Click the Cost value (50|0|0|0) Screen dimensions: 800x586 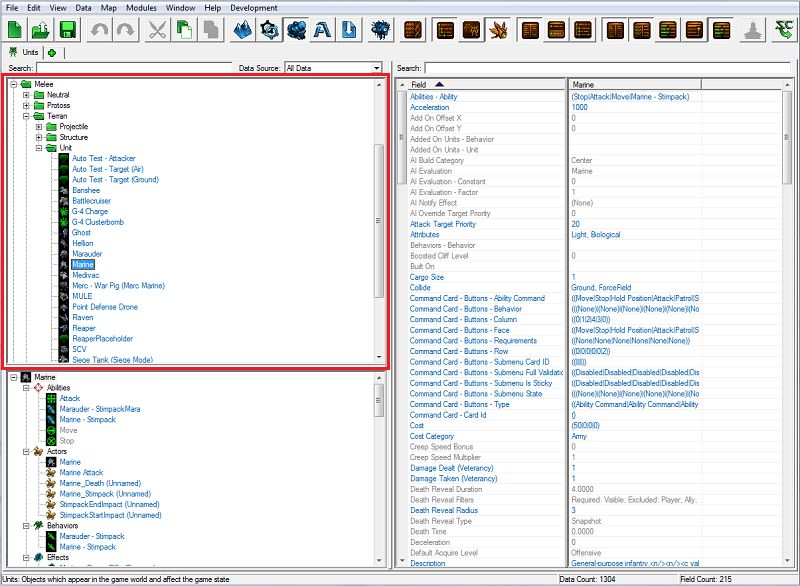click(585, 425)
